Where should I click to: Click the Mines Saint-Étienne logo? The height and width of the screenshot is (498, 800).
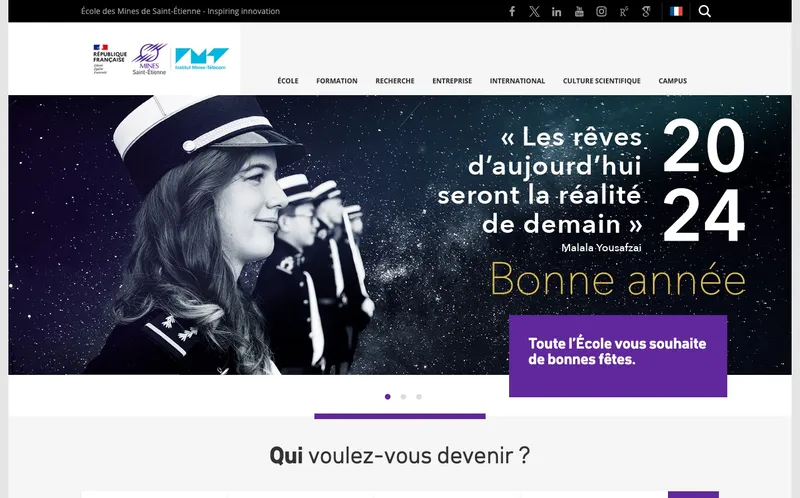click(x=149, y=59)
